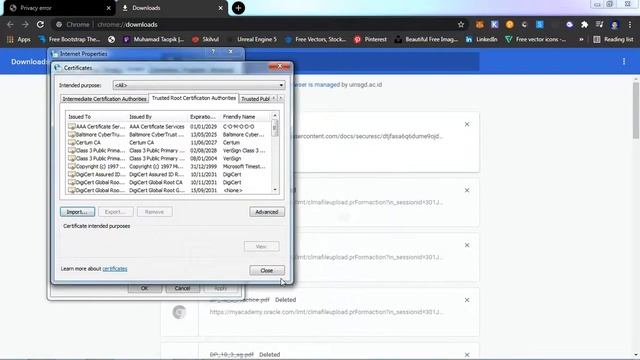Open the Pinterest bookmark
This screenshot has height=360, width=640.
coord(371,39)
